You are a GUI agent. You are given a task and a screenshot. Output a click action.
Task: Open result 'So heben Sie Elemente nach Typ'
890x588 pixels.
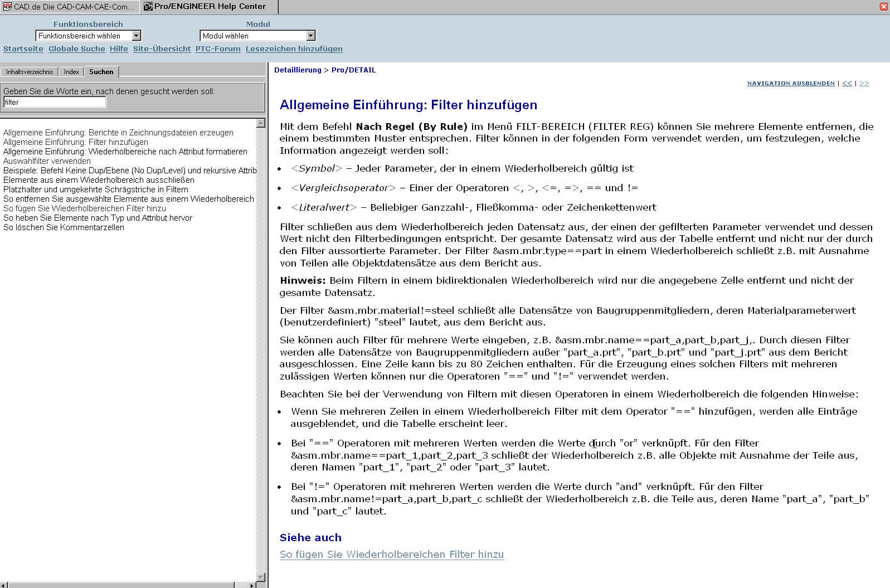click(98, 218)
